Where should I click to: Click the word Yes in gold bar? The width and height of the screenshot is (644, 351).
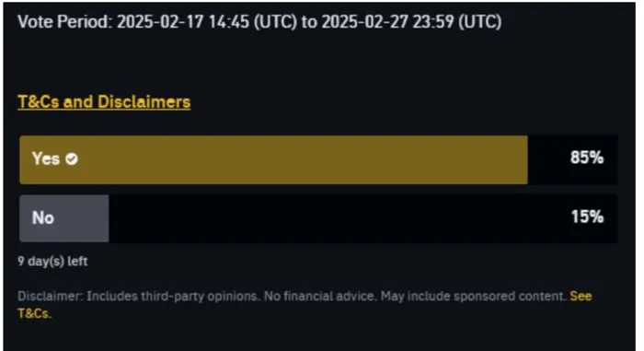tap(46, 158)
